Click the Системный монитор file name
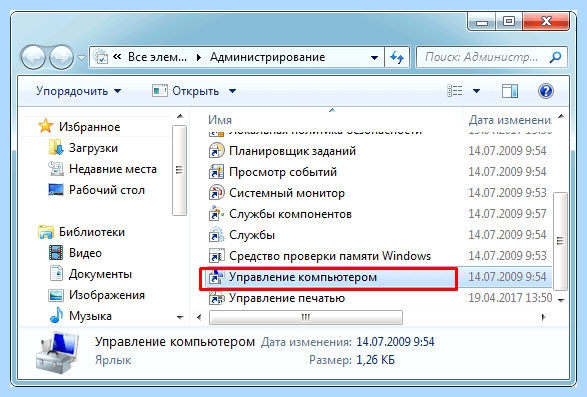The image size is (587, 397). (287, 193)
